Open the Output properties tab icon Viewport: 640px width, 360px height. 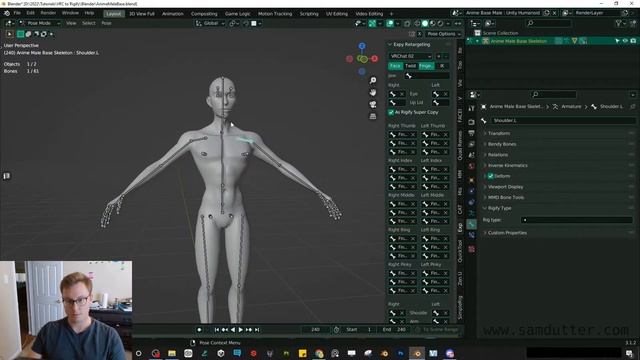471,133
